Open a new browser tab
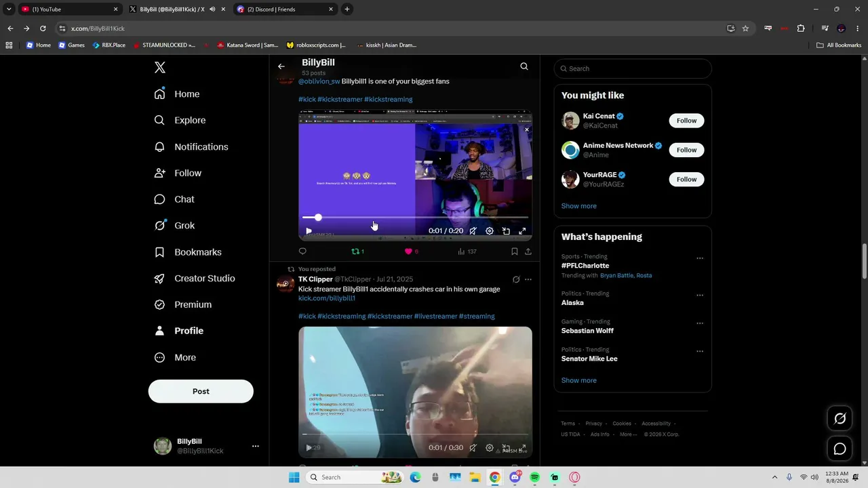This screenshot has width=868, height=488. (x=347, y=9)
